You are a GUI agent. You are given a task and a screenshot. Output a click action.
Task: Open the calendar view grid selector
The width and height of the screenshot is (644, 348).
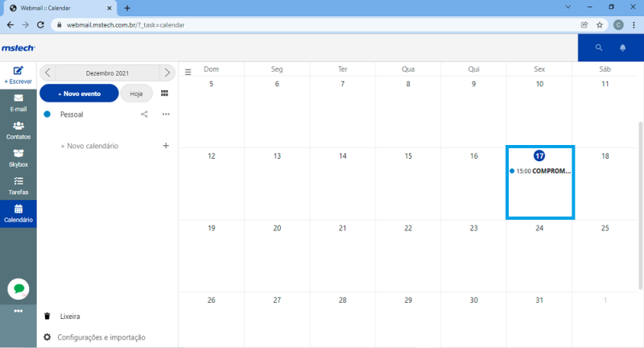[x=165, y=93]
